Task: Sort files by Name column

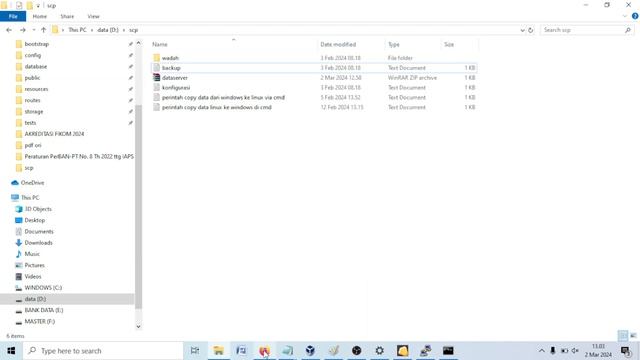Action: [160, 44]
